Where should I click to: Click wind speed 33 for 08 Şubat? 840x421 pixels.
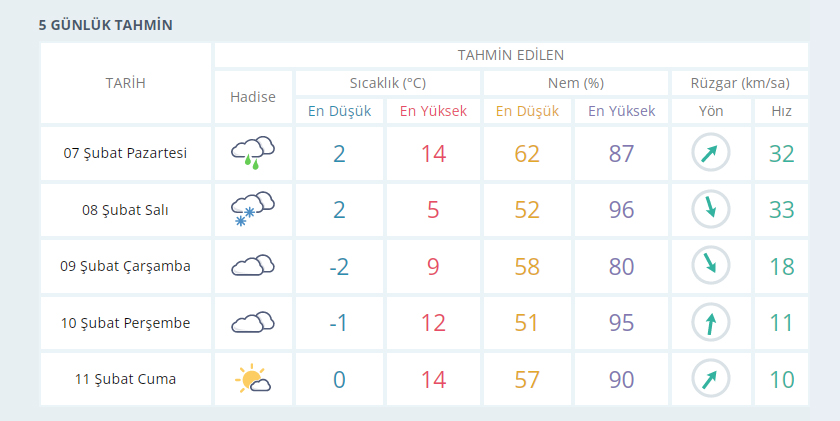781,209
